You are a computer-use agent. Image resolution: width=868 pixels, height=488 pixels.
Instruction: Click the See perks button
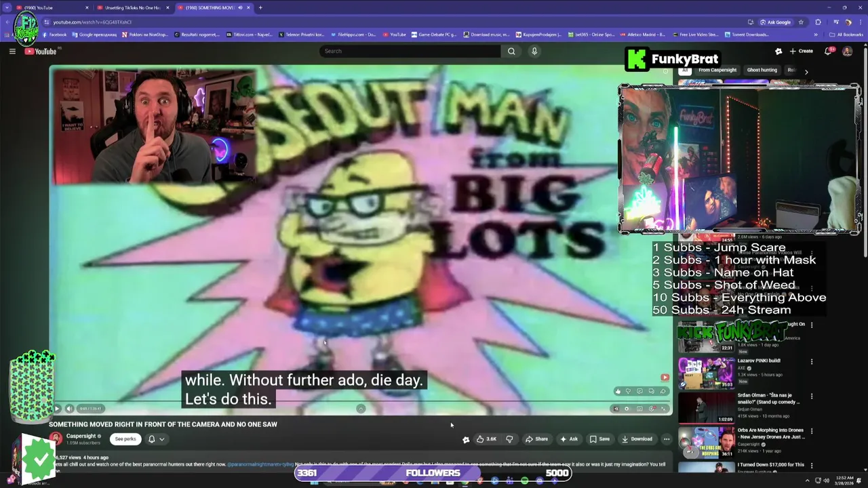(125, 439)
